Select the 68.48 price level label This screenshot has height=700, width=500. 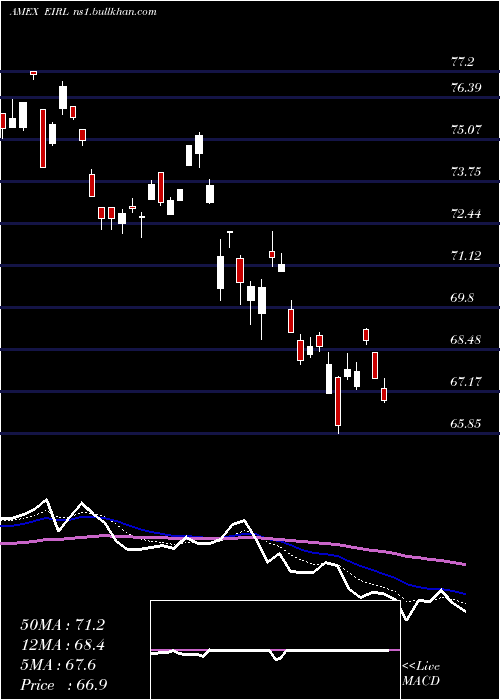click(x=466, y=340)
